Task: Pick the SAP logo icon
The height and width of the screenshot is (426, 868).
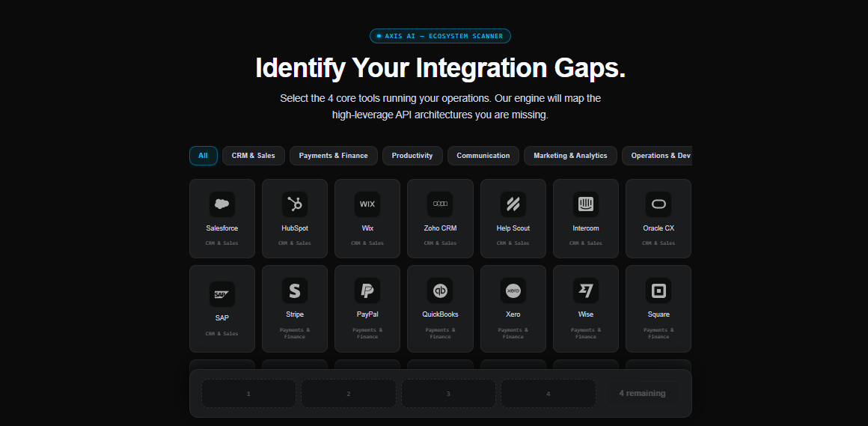Action: [x=222, y=294]
